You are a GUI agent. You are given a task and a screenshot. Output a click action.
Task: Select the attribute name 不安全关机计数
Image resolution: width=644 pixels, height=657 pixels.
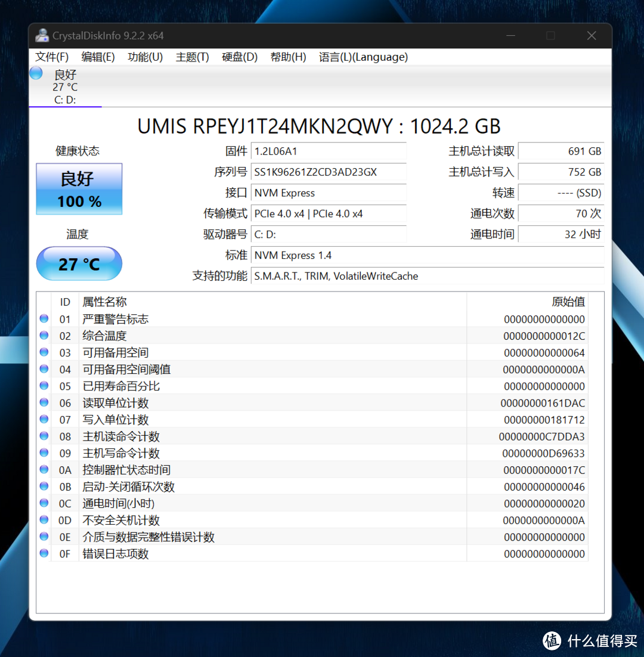pyautogui.click(x=121, y=520)
